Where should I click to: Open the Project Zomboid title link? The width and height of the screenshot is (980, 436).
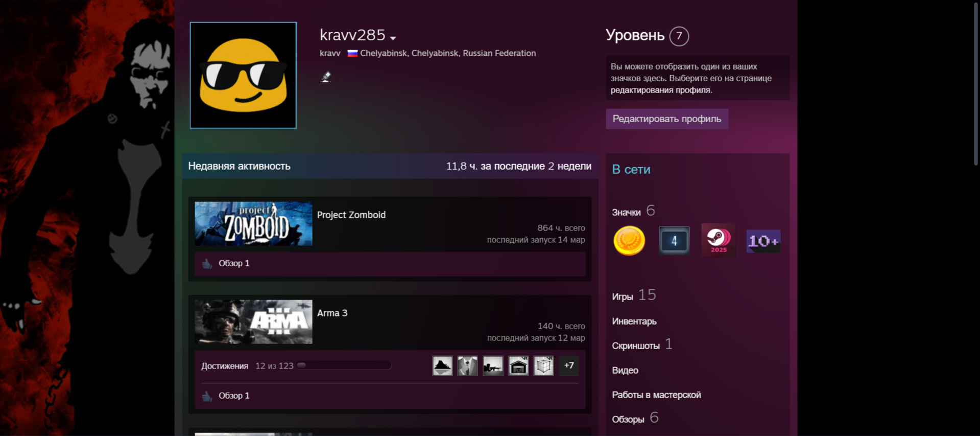tap(351, 215)
